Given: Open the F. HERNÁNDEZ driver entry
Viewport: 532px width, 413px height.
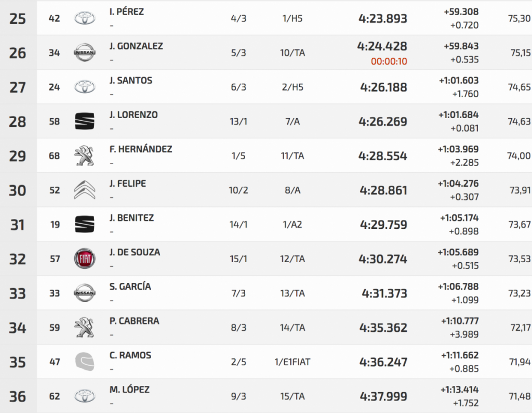Looking at the screenshot, I should pos(141,149).
